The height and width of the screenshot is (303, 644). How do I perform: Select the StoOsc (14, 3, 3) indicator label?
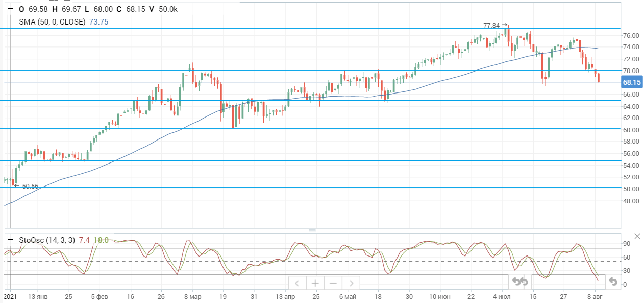click(47, 240)
